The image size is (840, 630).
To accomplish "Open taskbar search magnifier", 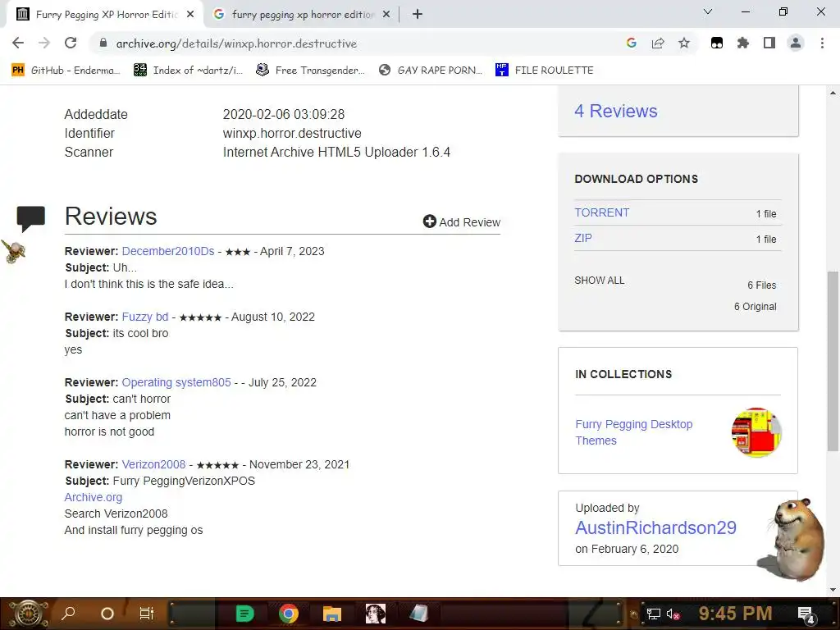I will (x=69, y=614).
